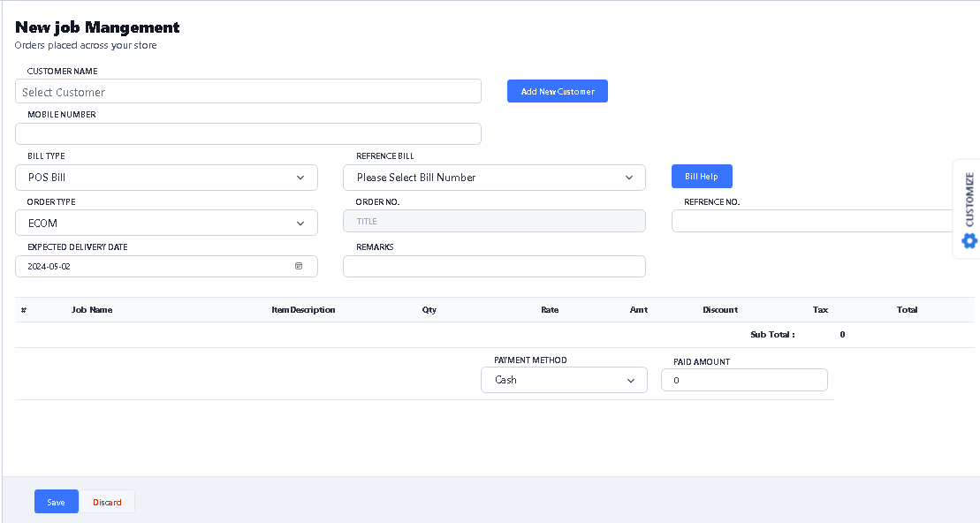Focus the Select Customer name field

point(247,92)
